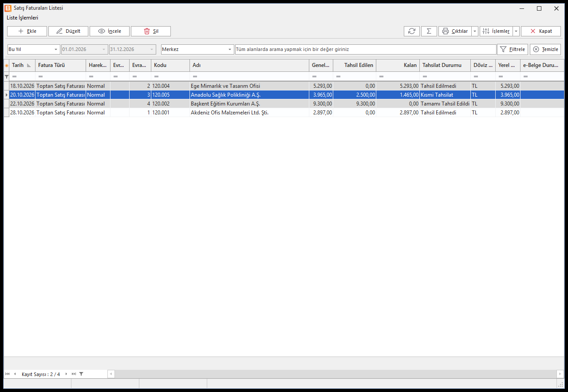Click the refresh list icon button
Screen dimensions: 568x392
[411, 31]
